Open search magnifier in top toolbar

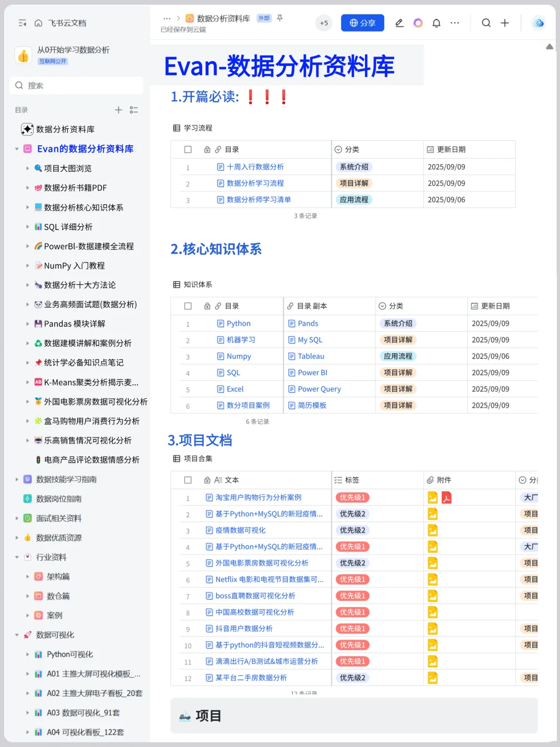[486, 23]
